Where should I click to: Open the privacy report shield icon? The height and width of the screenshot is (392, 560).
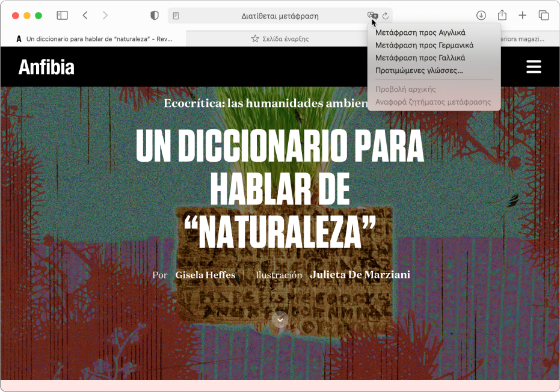(x=154, y=16)
